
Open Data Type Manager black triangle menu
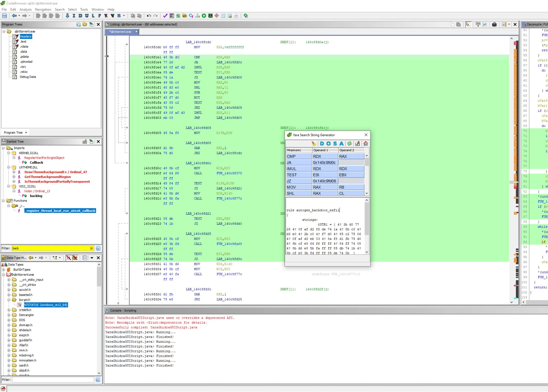92,258
